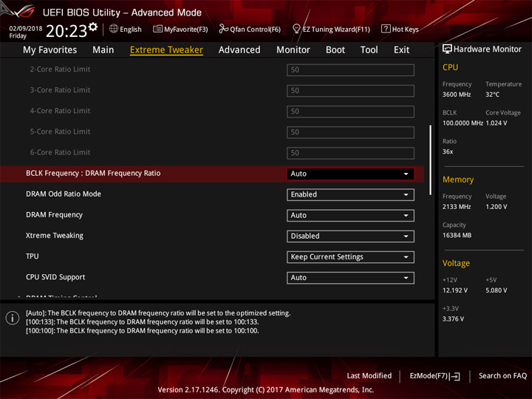This screenshot has height=399, width=532.
Task: Open MyFavorite(F3) label
Action: point(186,30)
